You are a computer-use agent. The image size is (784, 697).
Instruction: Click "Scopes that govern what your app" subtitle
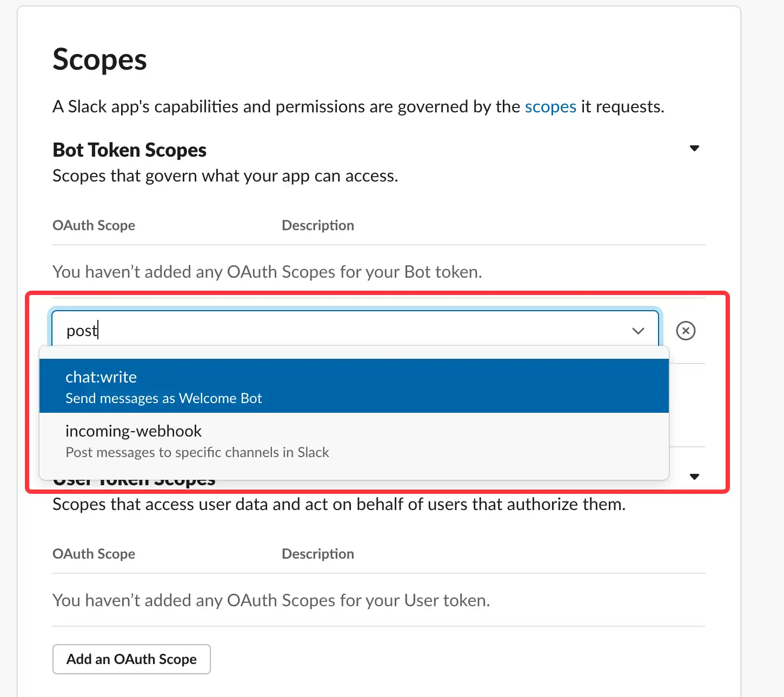(x=225, y=176)
